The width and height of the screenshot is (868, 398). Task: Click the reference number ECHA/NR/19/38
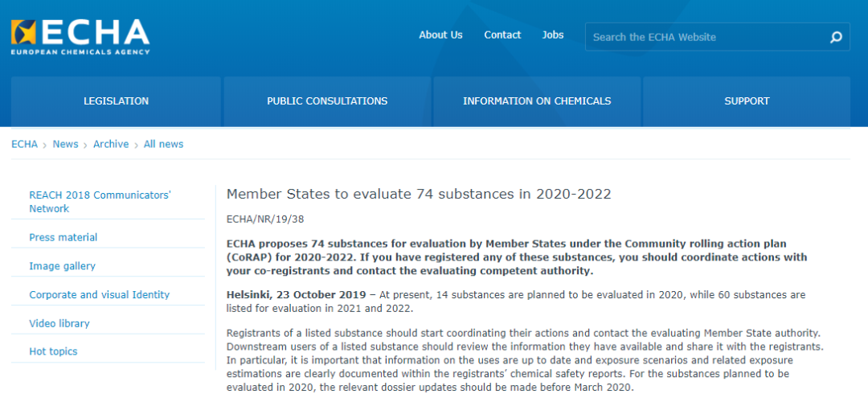tap(265, 220)
